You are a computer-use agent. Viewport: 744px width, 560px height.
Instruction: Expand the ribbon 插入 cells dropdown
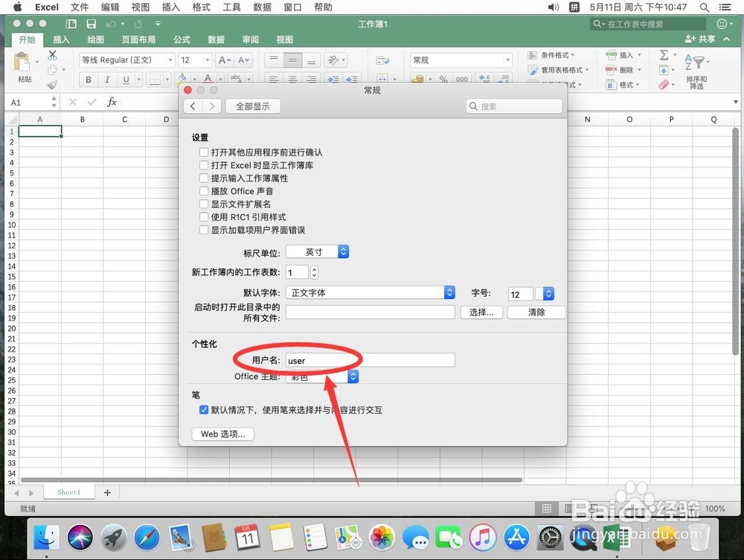click(623, 55)
